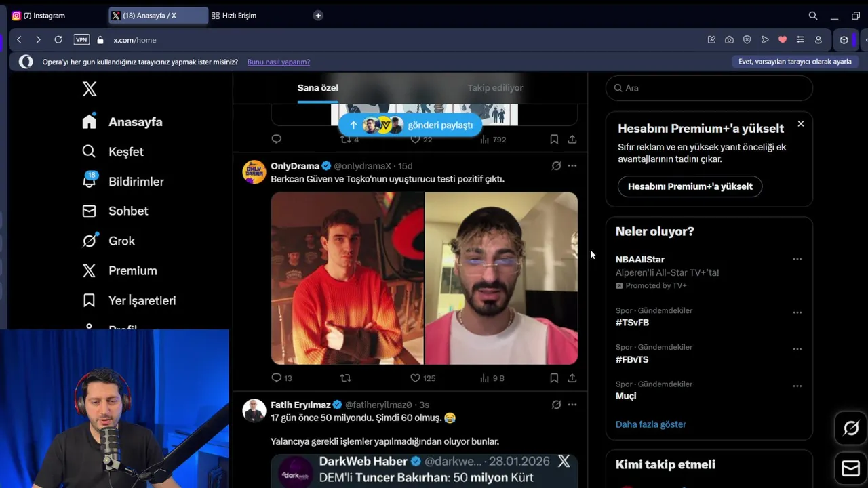Close the Premium+ upgrade card

pos(801,124)
